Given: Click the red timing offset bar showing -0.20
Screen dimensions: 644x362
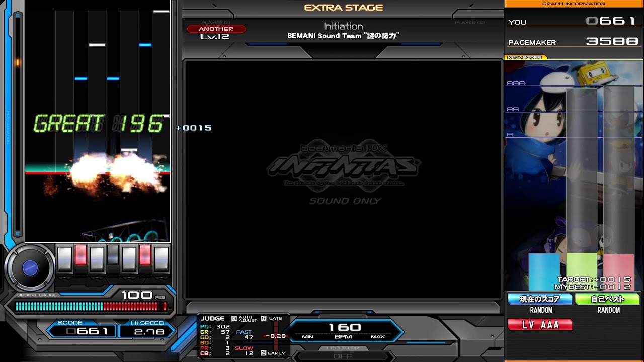Looking at the screenshot, I should [x=276, y=336].
